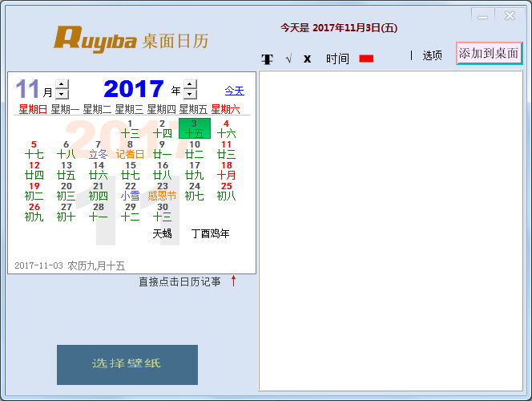Click the 时间 time button
The image size is (532, 401).
(x=337, y=59)
